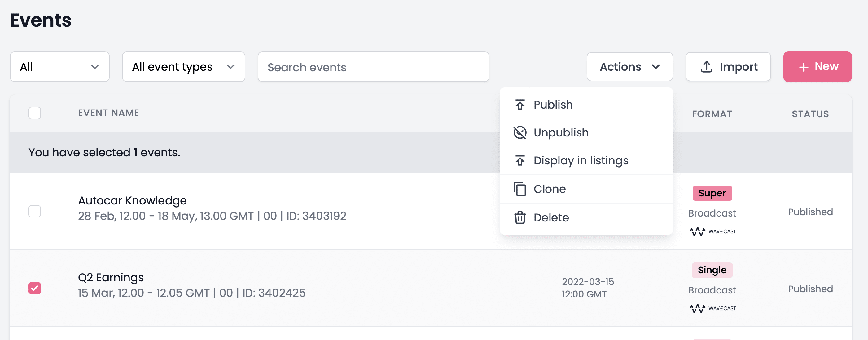The image size is (868, 340).
Task: Click the selected 1 events message
Action: [x=104, y=152]
